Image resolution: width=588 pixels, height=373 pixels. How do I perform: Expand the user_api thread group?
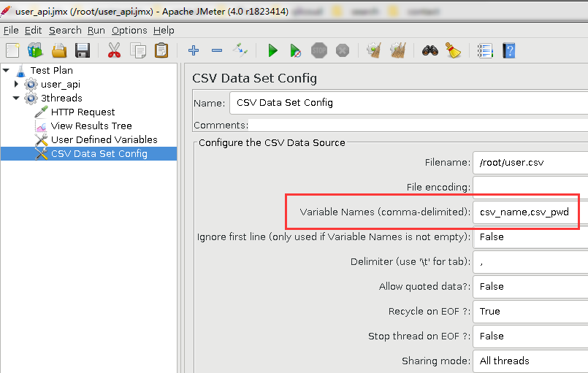coord(16,84)
